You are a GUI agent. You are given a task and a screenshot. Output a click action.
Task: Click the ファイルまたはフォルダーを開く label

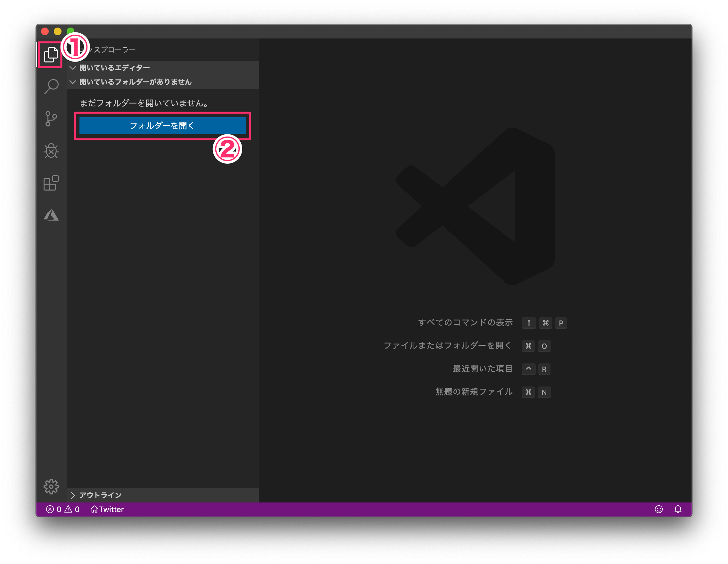(x=448, y=345)
